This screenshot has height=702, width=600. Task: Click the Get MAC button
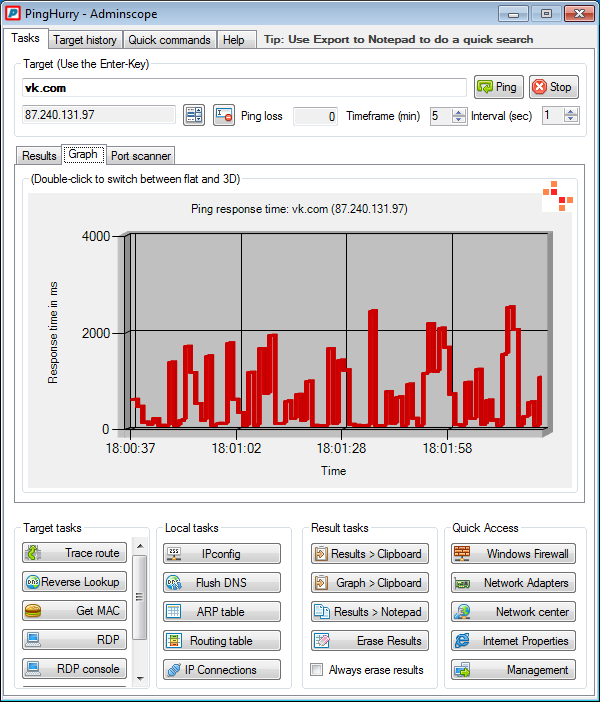[x=74, y=611]
